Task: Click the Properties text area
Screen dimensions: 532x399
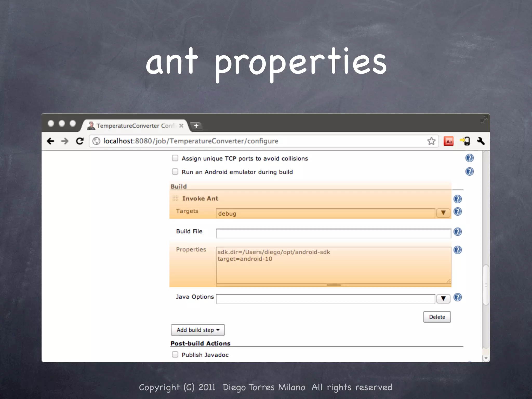Action: 334,265
